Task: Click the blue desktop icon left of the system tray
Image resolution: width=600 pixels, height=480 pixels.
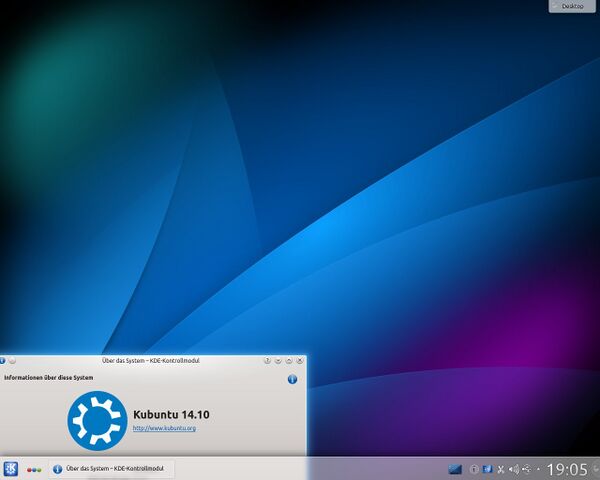Action: point(455,468)
